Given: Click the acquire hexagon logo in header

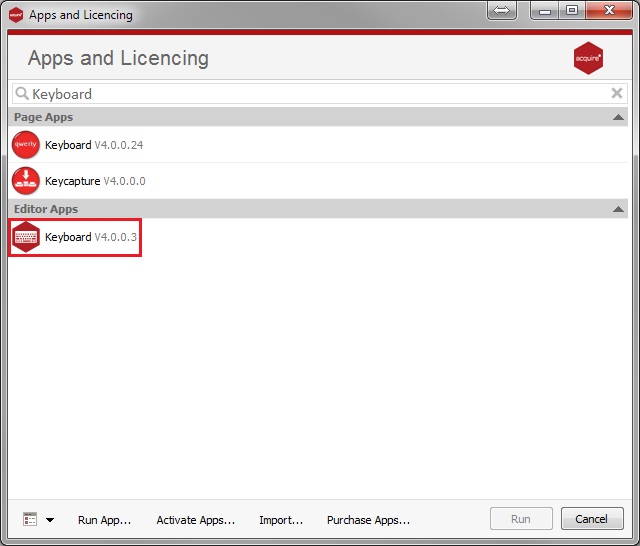Looking at the screenshot, I should click(x=588, y=58).
